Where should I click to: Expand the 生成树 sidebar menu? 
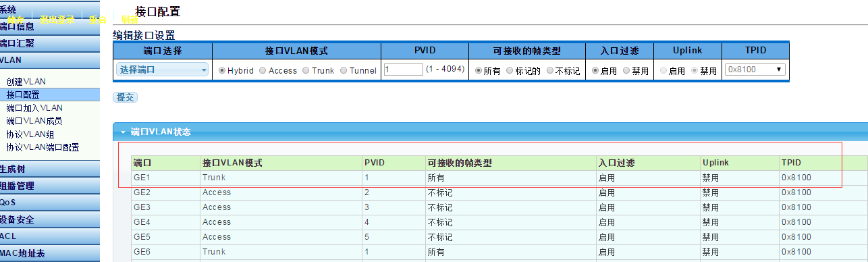tap(50, 169)
